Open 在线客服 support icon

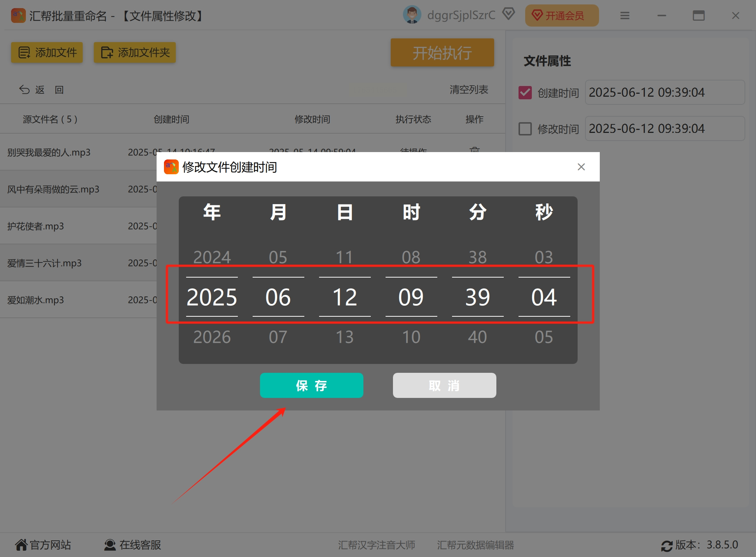110,545
